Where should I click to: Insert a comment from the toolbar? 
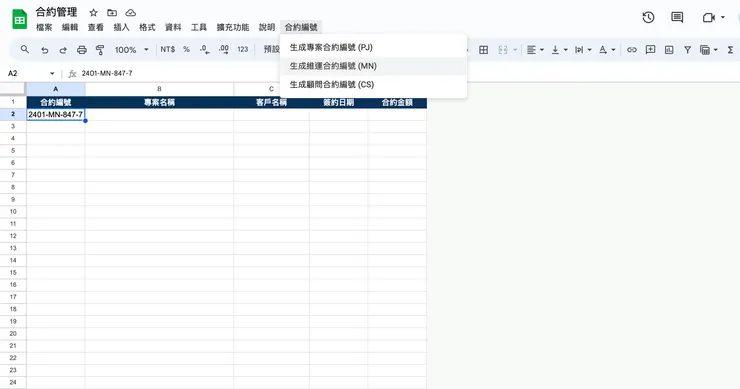click(650, 50)
